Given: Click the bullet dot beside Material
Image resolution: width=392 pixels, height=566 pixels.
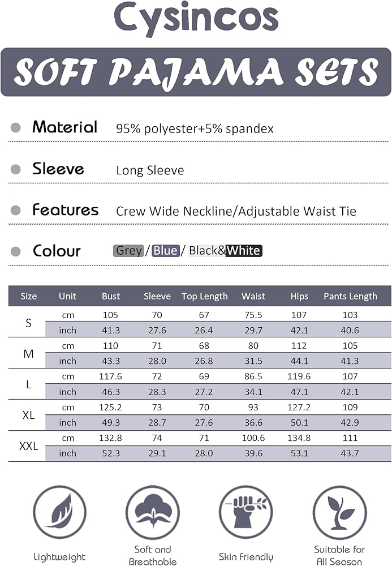Looking at the screenshot, I should (16, 128).
